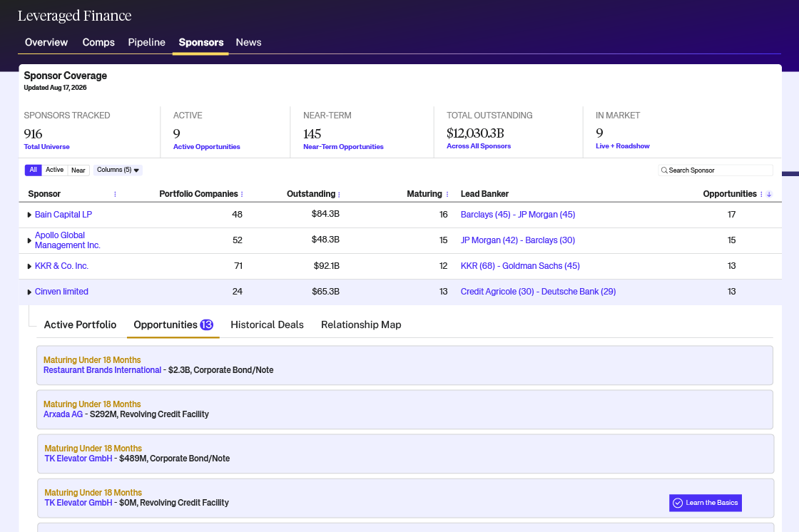Viewport: 799px width, 532px height.
Task: Select the Sponsors tab
Action: click(200, 42)
